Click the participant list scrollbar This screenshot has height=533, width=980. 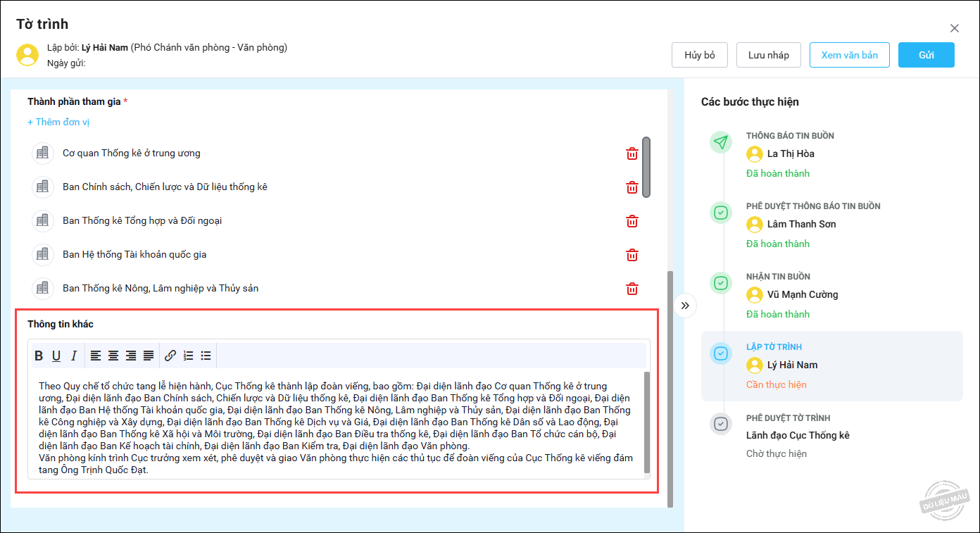pos(646,167)
